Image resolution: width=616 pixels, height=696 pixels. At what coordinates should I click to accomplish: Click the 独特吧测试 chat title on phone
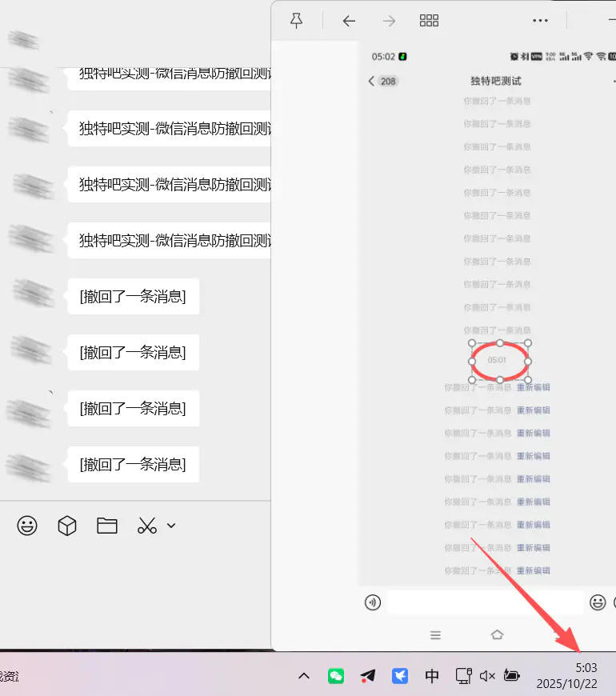496,81
